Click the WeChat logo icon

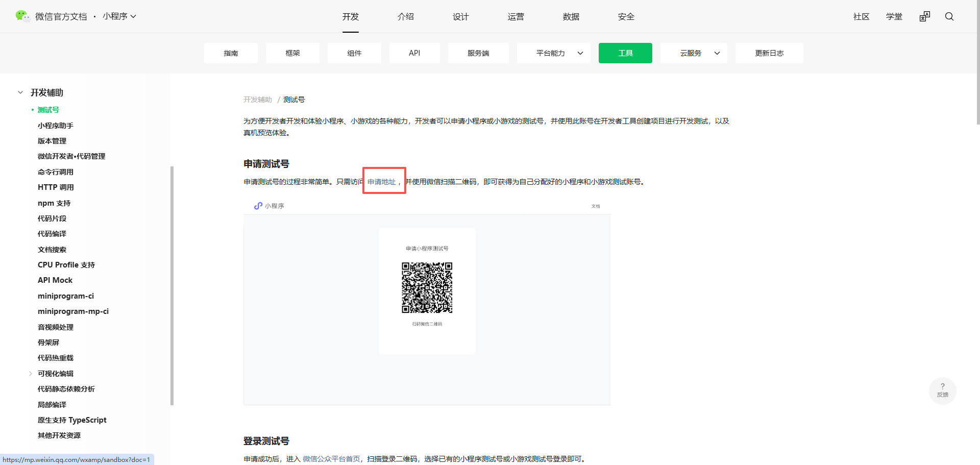[x=22, y=16]
